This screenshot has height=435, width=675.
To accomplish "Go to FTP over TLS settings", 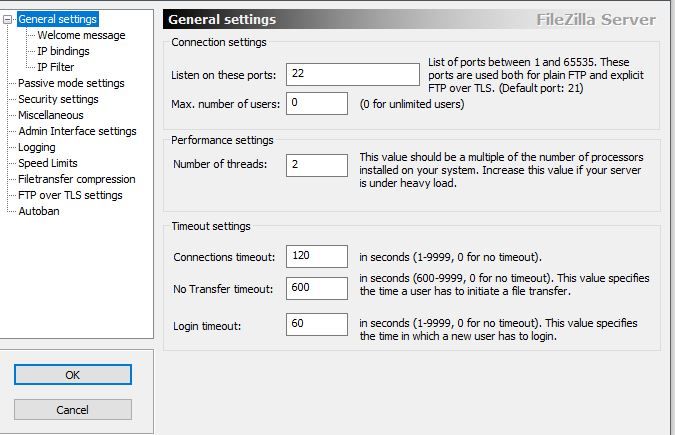I will click(70, 195).
